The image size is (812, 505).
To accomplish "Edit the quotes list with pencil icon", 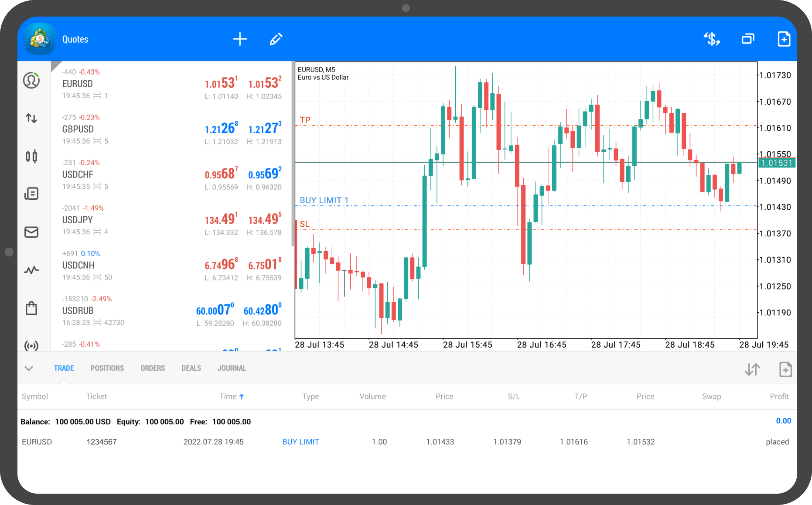I will coord(276,39).
